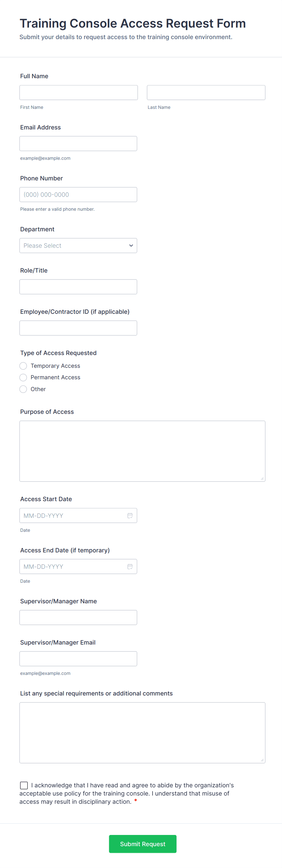The image size is (282, 868).
Task: Open calendar picker for Access End Date
Action: tap(130, 566)
